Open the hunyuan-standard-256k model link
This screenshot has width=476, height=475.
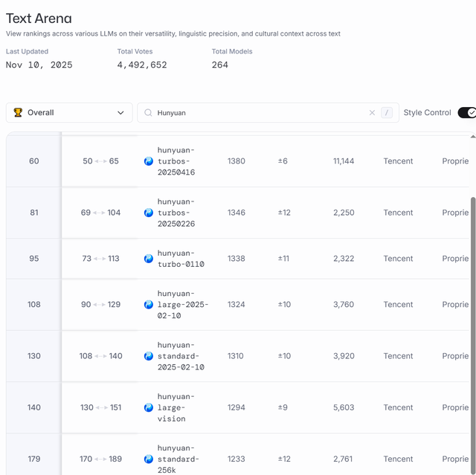[x=177, y=459]
